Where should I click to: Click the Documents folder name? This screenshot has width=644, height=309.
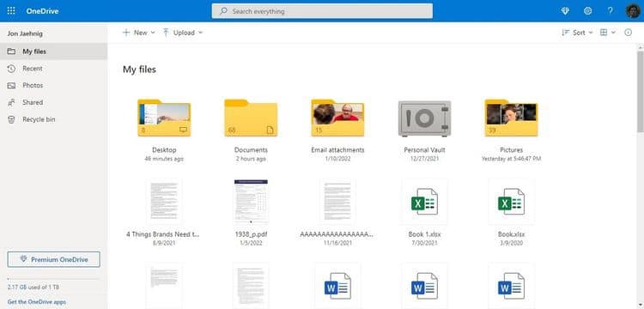pos(251,150)
